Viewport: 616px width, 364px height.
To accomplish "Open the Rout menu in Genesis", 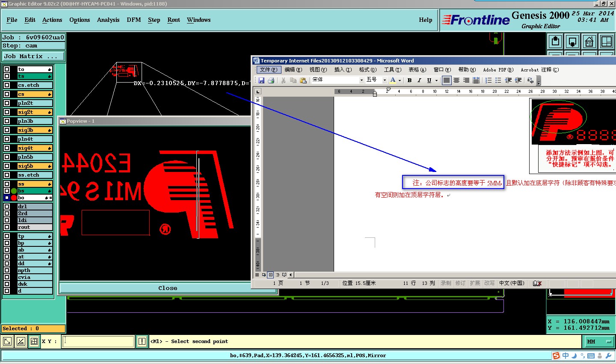I will pos(174,20).
